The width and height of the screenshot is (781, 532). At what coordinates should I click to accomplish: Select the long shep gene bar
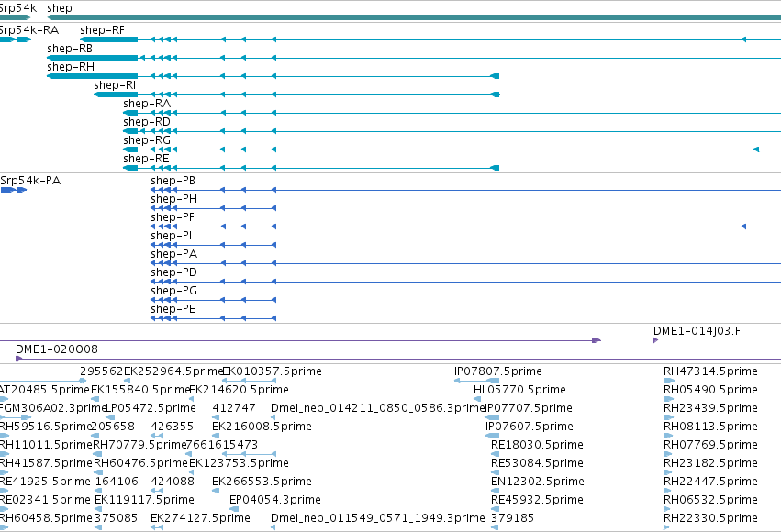click(x=413, y=17)
